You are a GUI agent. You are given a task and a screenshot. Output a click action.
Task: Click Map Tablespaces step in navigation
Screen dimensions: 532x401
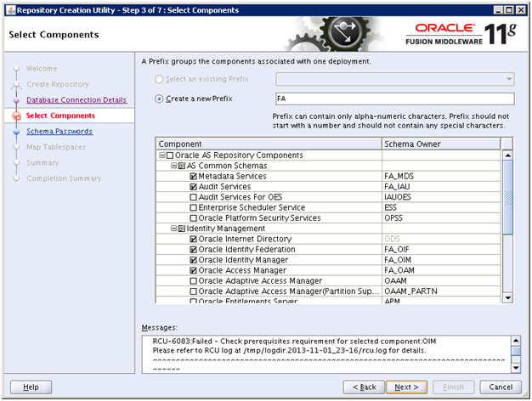click(56, 147)
